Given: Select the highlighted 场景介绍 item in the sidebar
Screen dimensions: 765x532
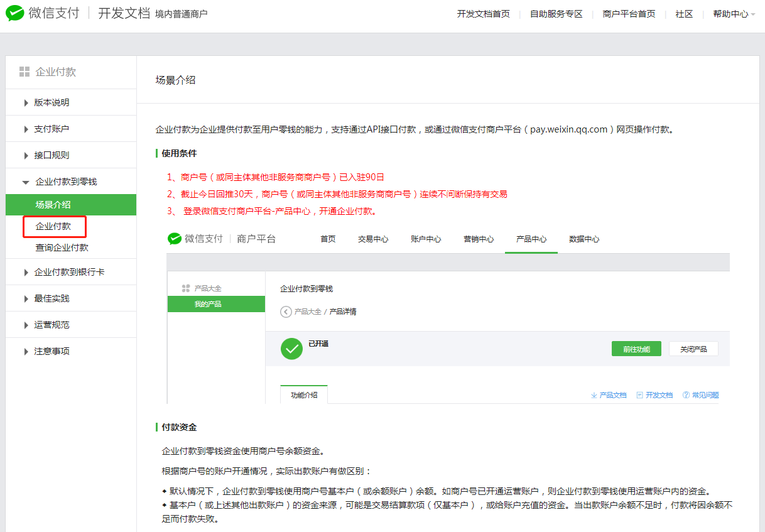Looking at the screenshot, I should (71, 205).
